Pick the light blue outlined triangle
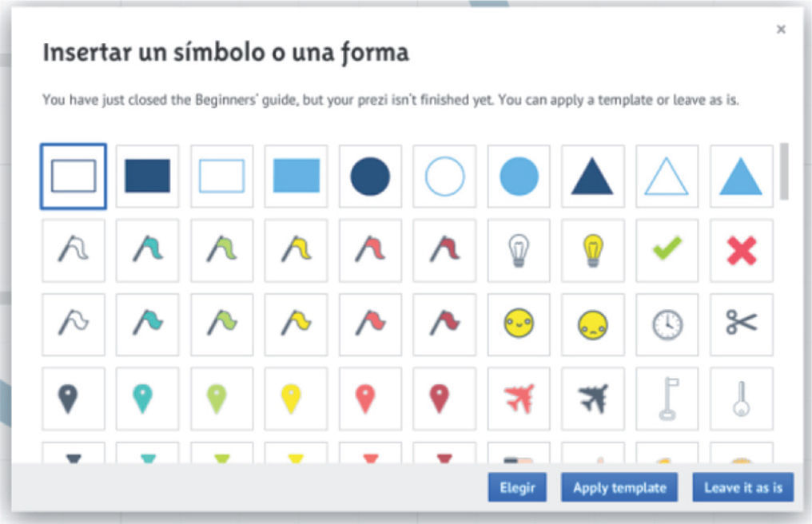Screen dimensions: 812x524 (667, 177)
